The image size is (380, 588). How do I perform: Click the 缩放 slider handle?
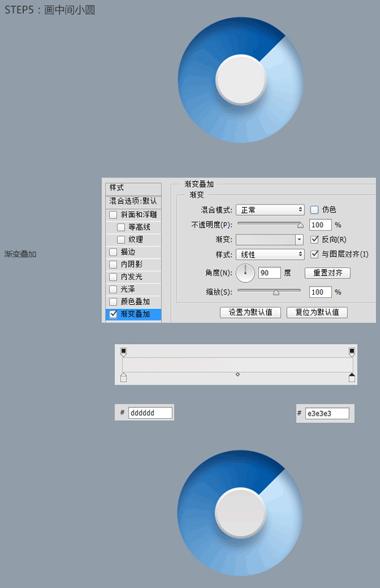tap(276, 292)
